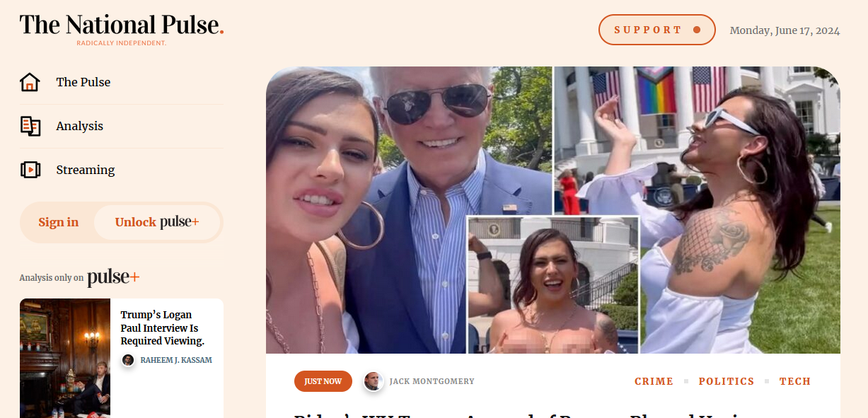The image size is (868, 418).
Task: Click the orange dot on Support button
Action: click(697, 30)
